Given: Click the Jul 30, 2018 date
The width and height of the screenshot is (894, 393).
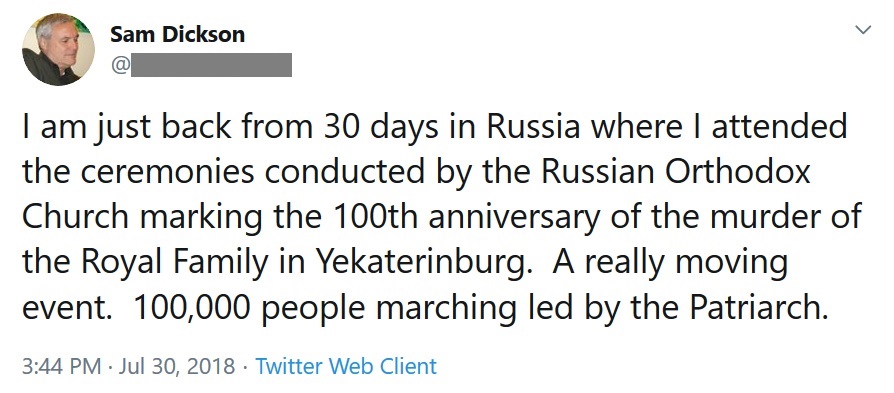Looking at the screenshot, I should click(177, 366).
